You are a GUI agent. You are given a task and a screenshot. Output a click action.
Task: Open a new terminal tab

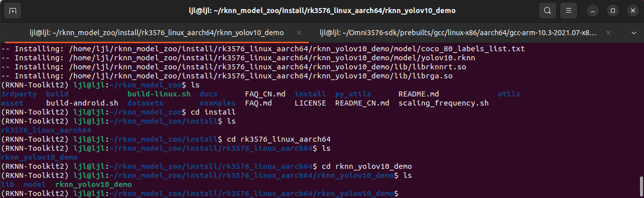pyautogui.click(x=13, y=11)
